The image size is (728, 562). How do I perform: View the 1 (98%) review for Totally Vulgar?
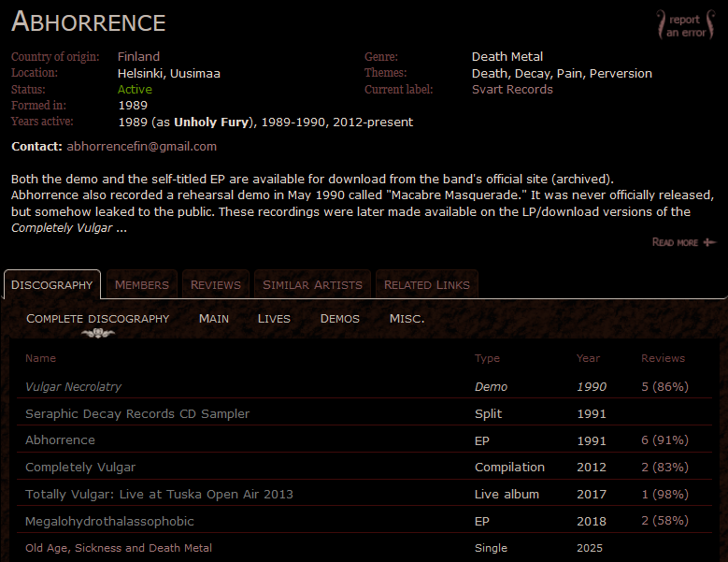(x=664, y=494)
